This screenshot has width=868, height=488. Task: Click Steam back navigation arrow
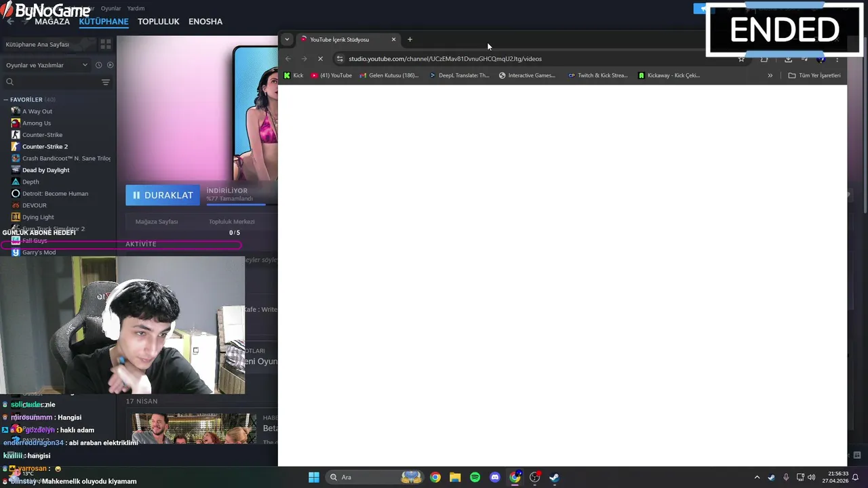point(10,22)
